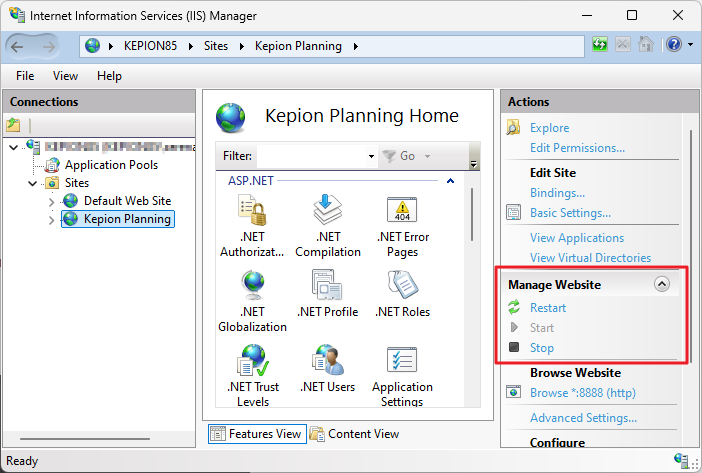Click the Restart website link
Screen dimensions: 702x473
[x=548, y=308]
